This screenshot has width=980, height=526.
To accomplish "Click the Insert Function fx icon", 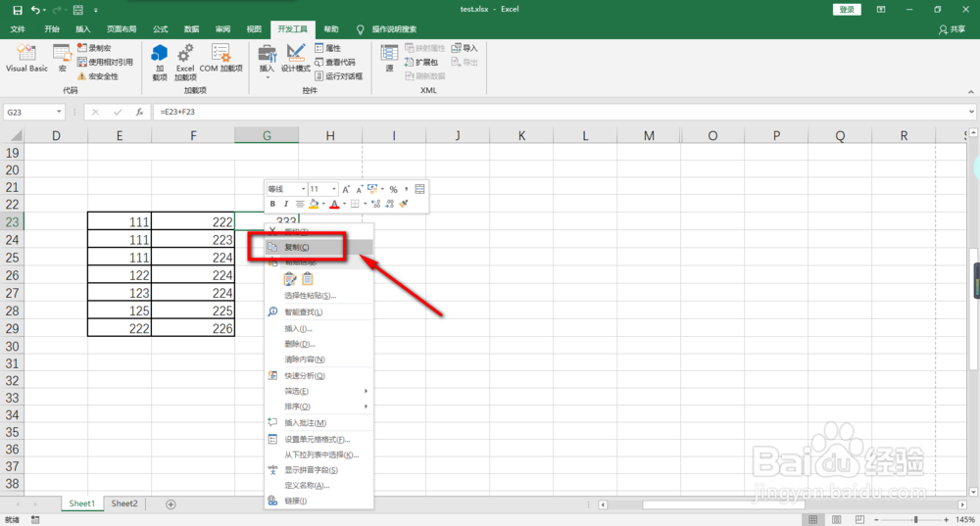I will (x=139, y=112).
